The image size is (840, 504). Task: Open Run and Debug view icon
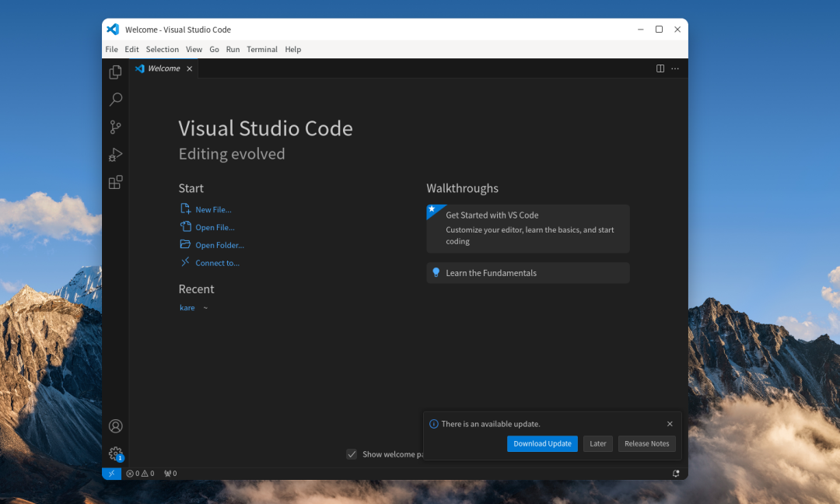tap(115, 155)
